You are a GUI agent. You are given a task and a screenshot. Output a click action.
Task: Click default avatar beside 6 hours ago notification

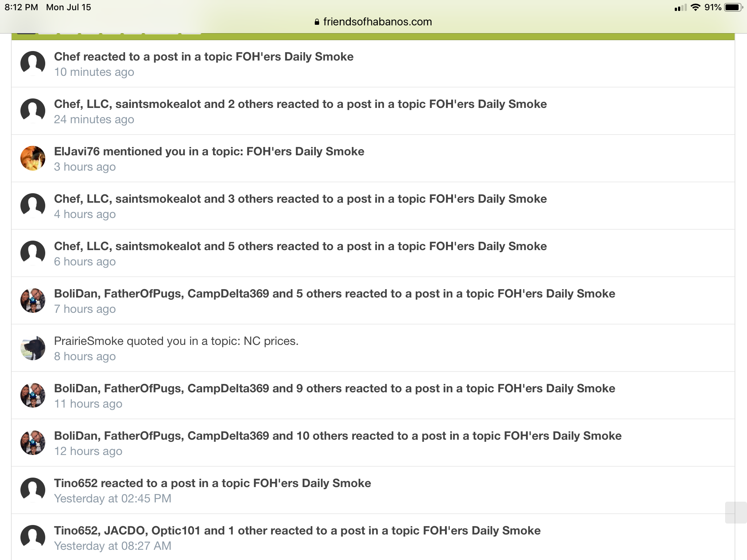33,253
